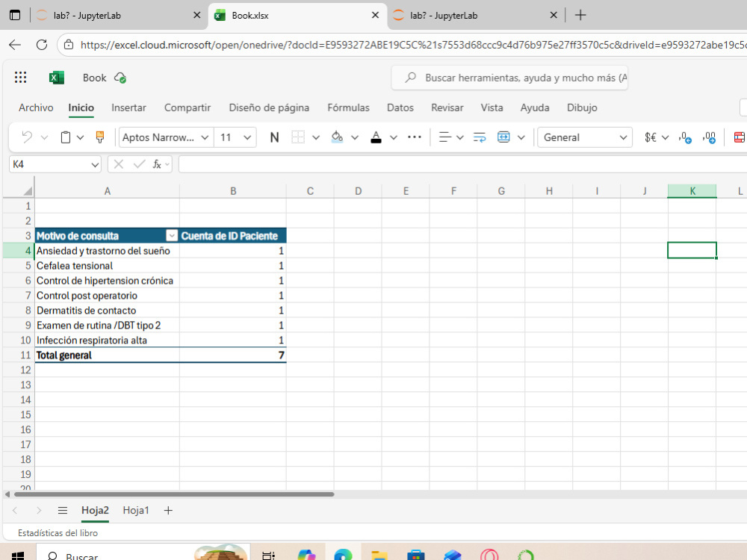Apply the font color A
The width and height of the screenshot is (747, 560).
376,137
